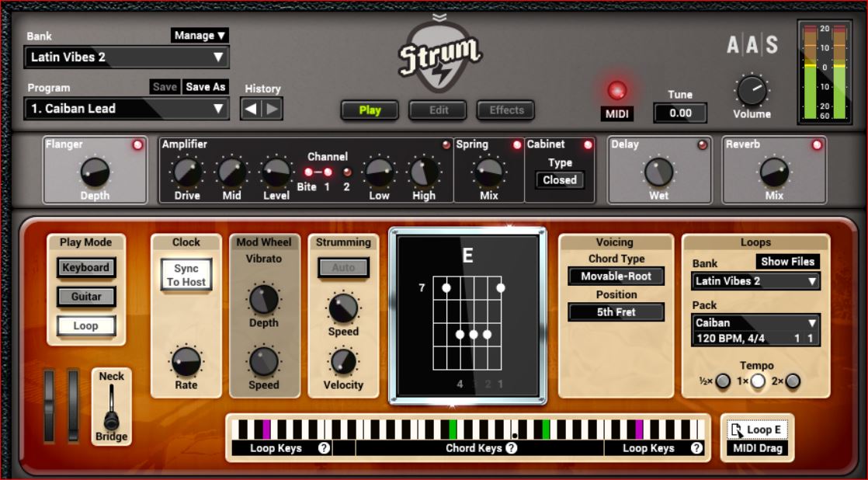Set loop tempo to 2x
868x480 pixels.
pos(793,381)
